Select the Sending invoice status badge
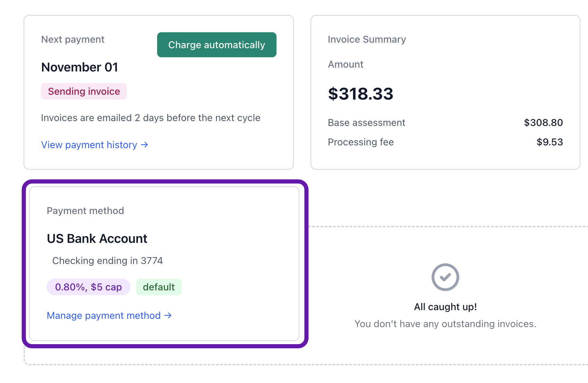 click(x=84, y=91)
